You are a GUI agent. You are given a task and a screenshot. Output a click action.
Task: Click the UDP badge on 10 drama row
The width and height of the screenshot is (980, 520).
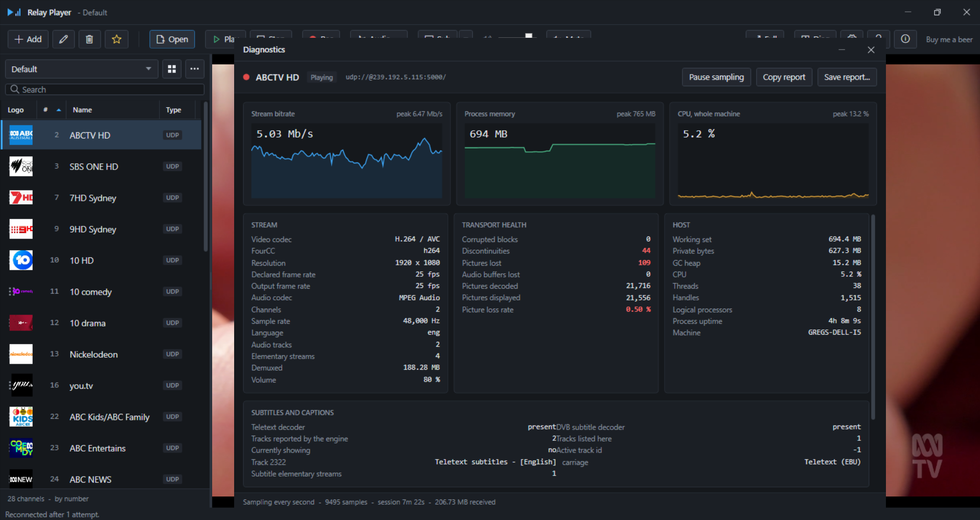click(173, 323)
